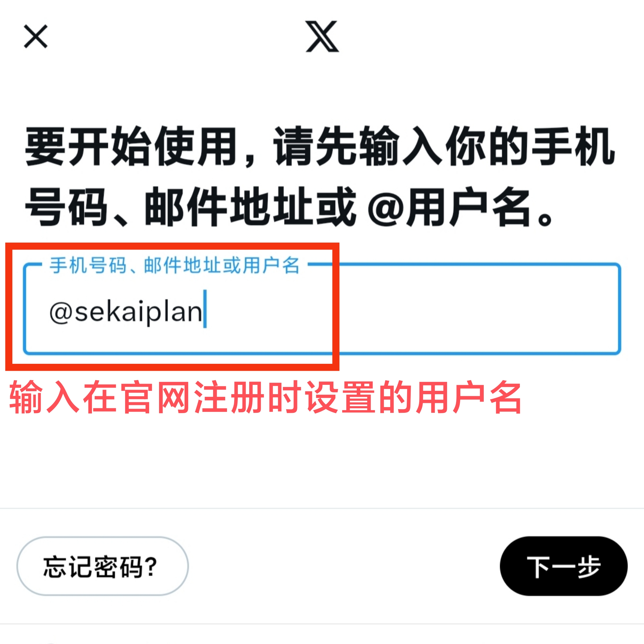Open the 忘记密码? recovery option
Screen dimensions: 644x644
tap(103, 566)
